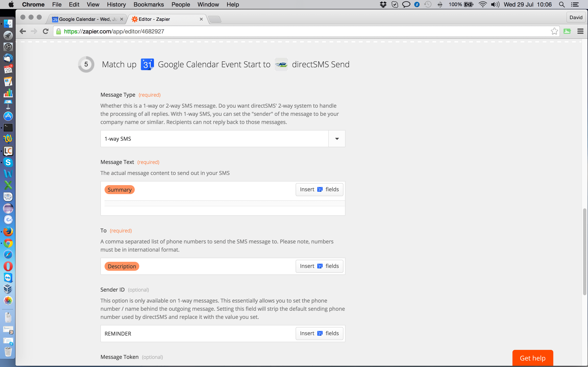The width and height of the screenshot is (588, 367).
Task: Remove the Summary token from Message Text
Action: 120,190
